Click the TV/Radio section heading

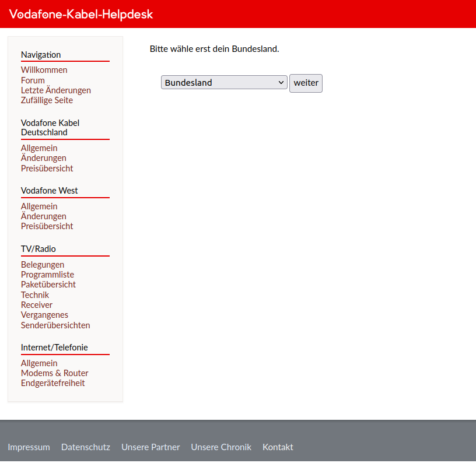[38, 249]
